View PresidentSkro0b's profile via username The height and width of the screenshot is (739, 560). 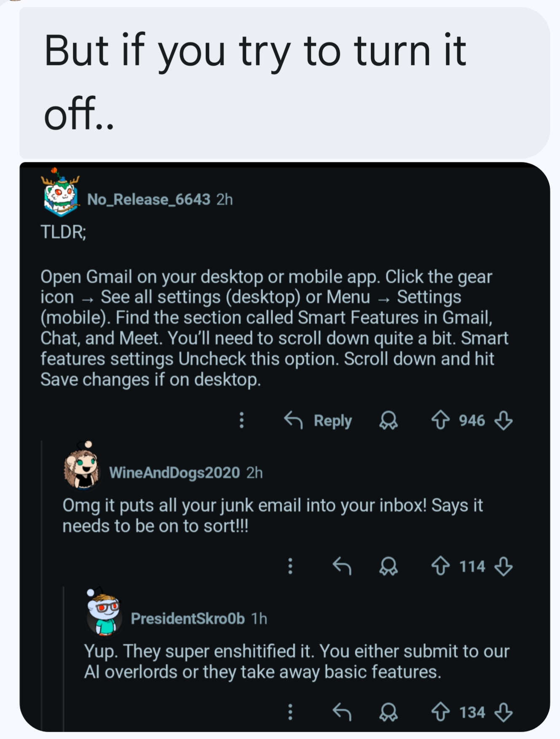click(188, 618)
